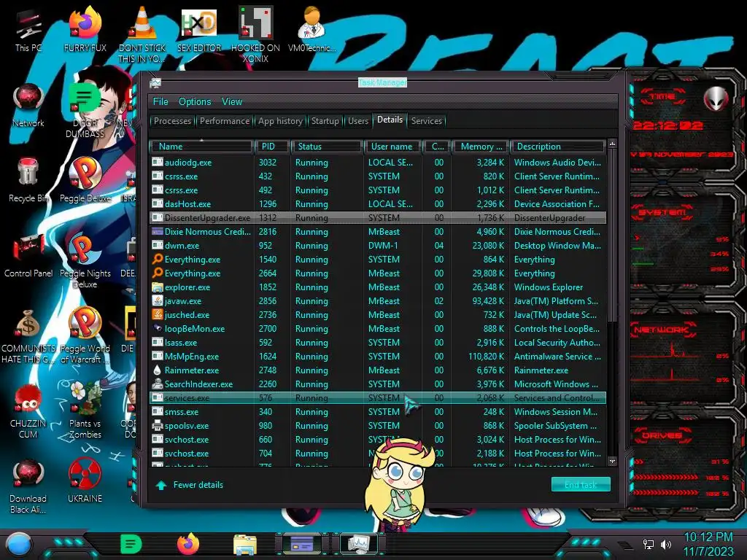Open the View menu
Viewport: 747px width, 560px height.
coord(232,101)
